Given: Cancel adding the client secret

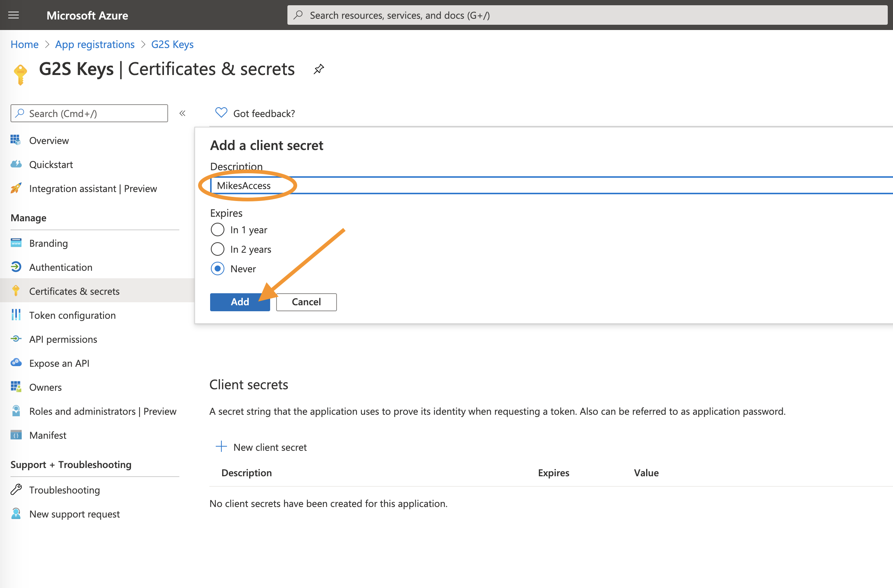Looking at the screenshot, I should [306, 302].
